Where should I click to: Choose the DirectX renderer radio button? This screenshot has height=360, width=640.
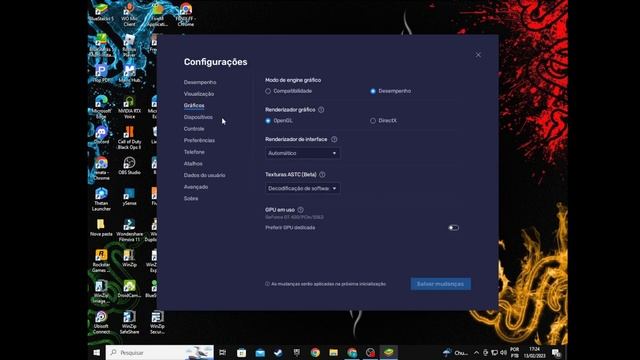(373, 121)
